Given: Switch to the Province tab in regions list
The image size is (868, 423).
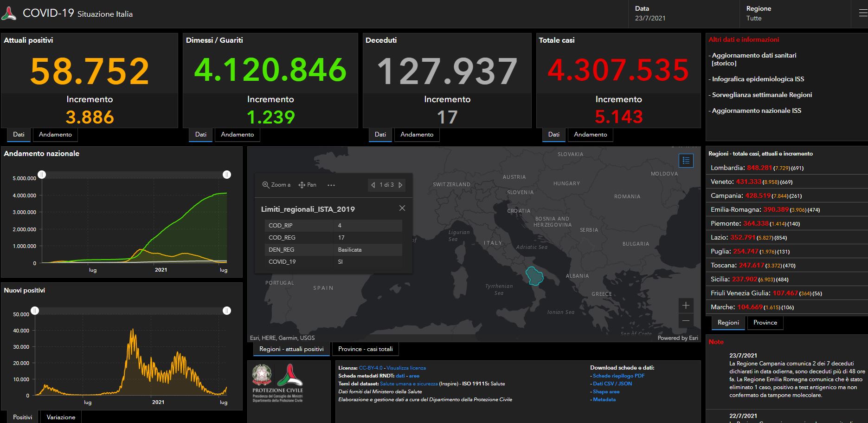Looking at the screenshot, I should [x=765, y=323].
